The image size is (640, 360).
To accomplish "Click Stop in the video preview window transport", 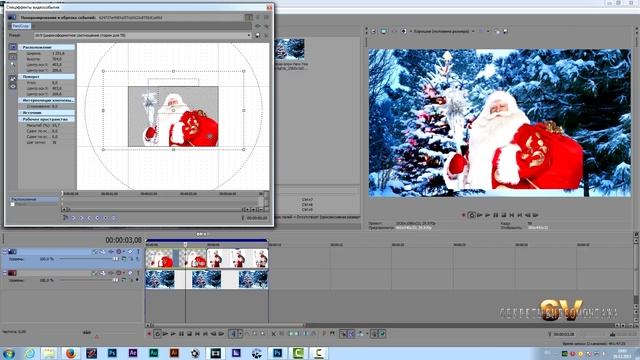I will click(x=504, y=215).
